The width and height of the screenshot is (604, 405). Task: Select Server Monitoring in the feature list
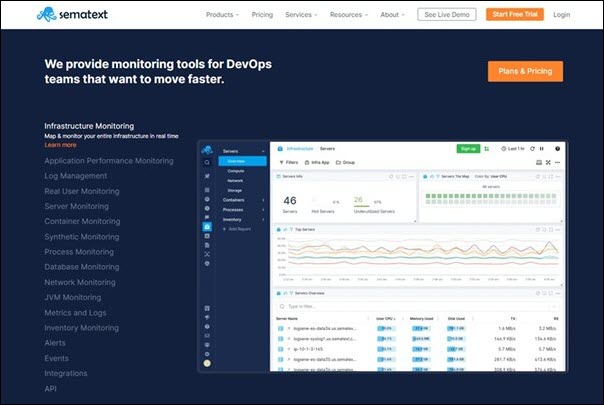coord(76,206)
